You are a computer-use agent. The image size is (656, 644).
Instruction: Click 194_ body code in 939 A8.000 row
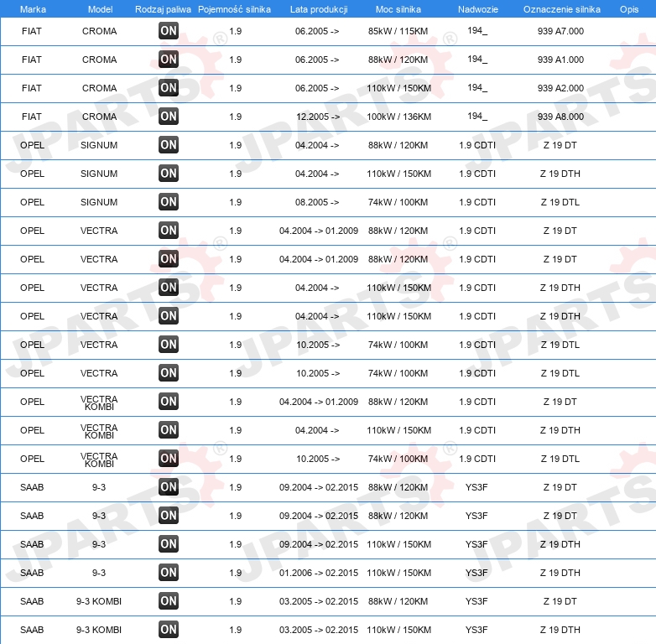pyautogui.click(x=477, y=116)
